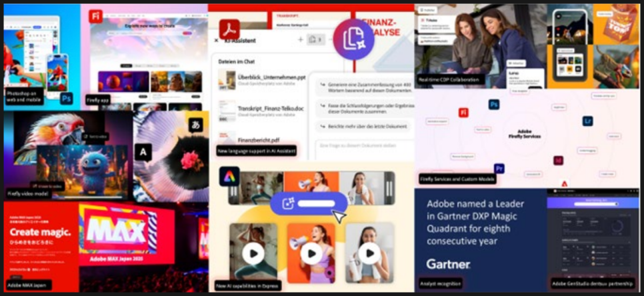The height and width of the screenshot is (296, 644).
Task: Click the red Adobe logo at the diagram bottom
Action: tap(564, 183)
